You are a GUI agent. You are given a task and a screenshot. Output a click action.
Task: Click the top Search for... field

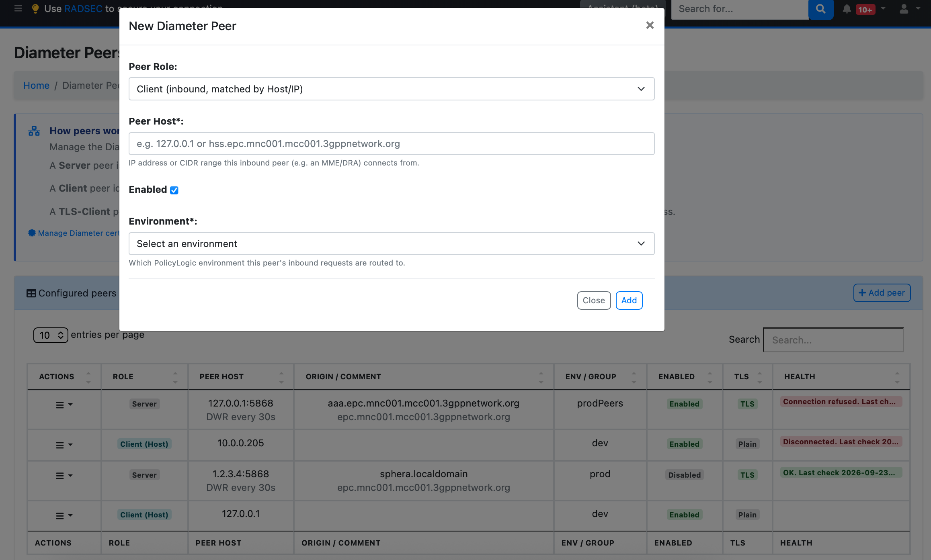coord(740,9)
